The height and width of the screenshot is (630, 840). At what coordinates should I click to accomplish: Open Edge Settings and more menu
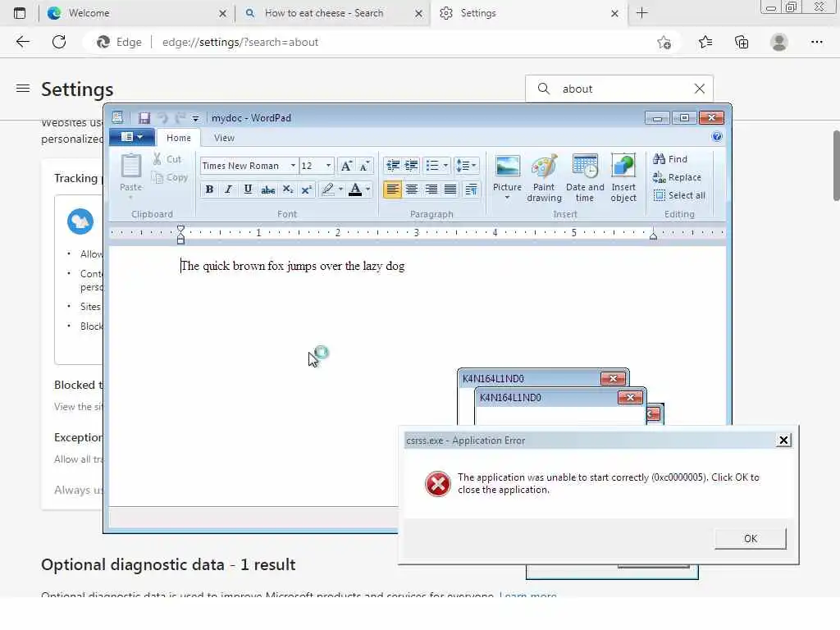pos(816,42)
